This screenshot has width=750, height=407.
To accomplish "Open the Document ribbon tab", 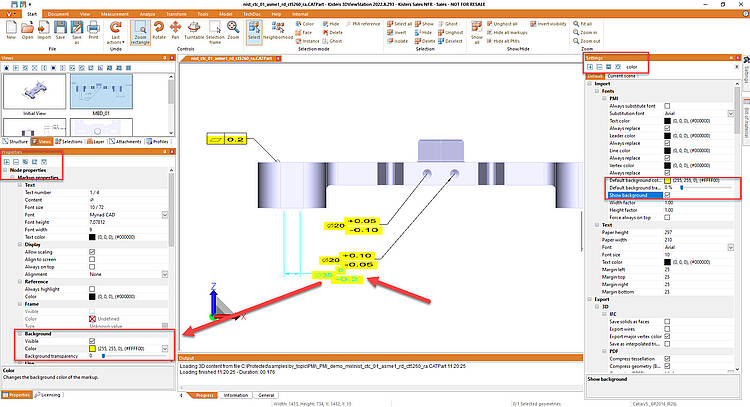I will pos(58,14).
